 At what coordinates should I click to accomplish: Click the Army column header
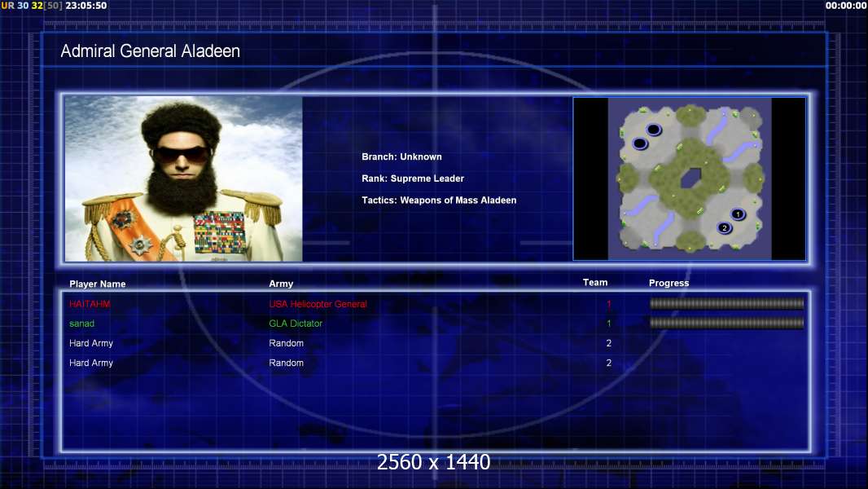[281, 284]
